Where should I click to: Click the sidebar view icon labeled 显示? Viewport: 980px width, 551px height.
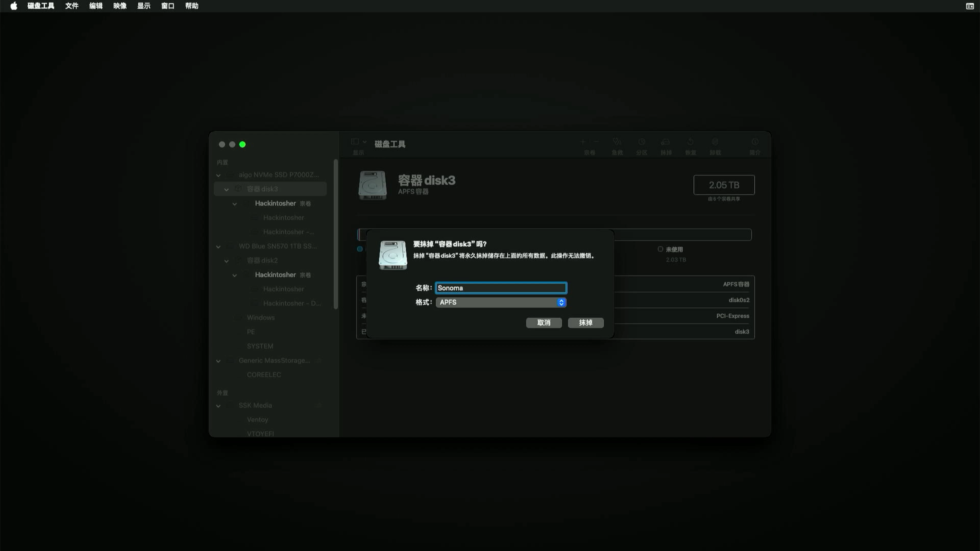tap(354, 142)
